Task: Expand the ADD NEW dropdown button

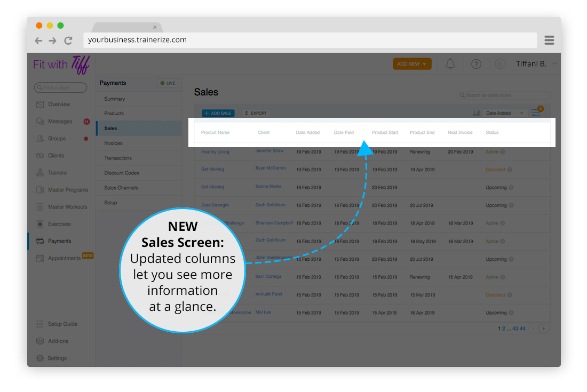Action: (x=412, y=64)
